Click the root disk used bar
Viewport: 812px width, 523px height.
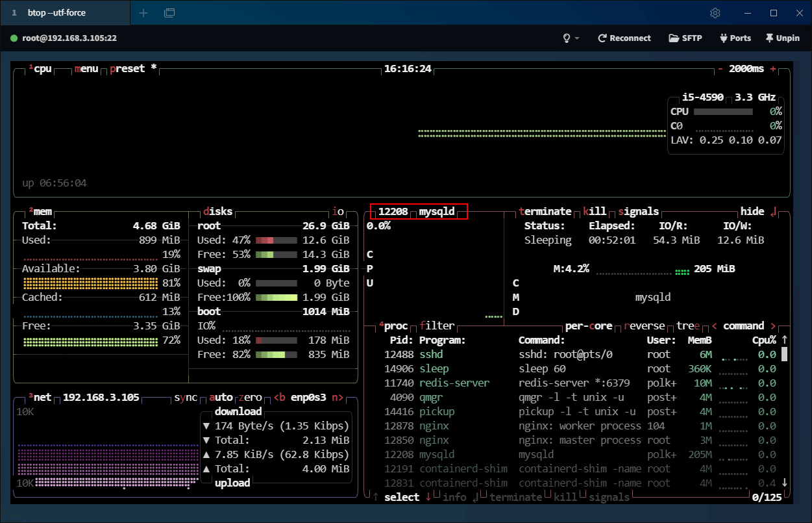277,240
